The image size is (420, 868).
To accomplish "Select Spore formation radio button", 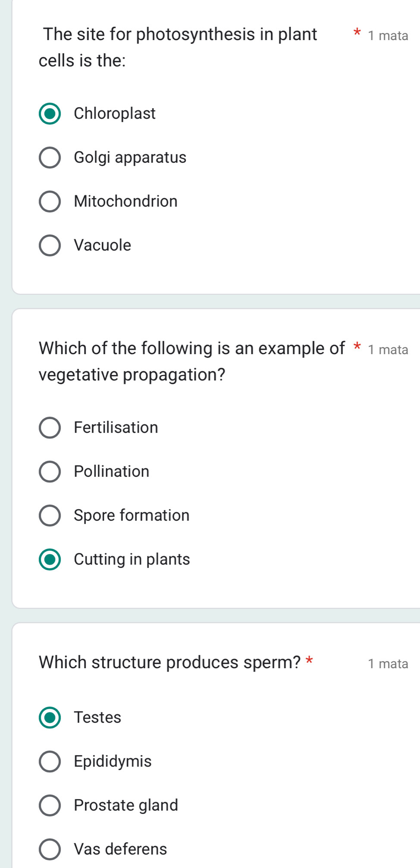I will click(x=50, y=516).
